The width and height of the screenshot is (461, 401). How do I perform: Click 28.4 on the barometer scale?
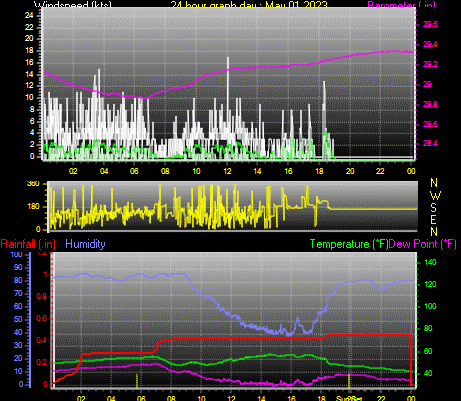430,143
